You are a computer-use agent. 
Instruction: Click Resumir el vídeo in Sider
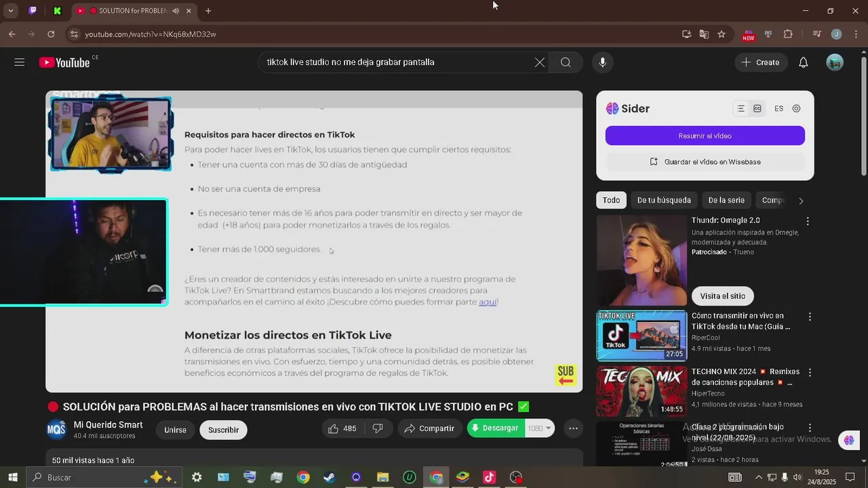[x=705, y=136]
